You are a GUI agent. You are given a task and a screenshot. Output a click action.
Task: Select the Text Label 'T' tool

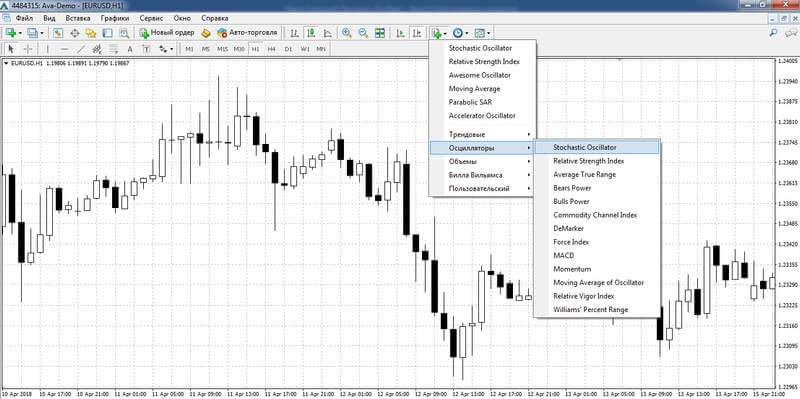coord(146,49)
